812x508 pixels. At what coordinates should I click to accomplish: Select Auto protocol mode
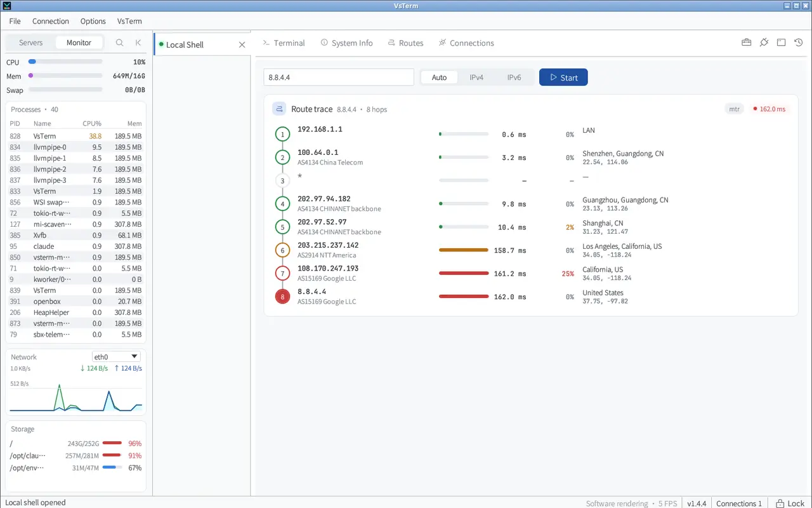point(439,77)
